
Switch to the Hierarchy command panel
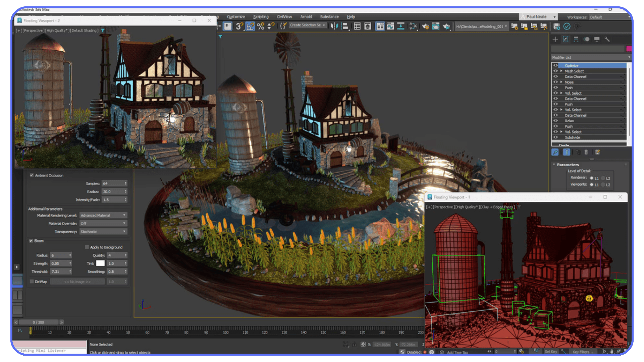(x=576, y=39)
